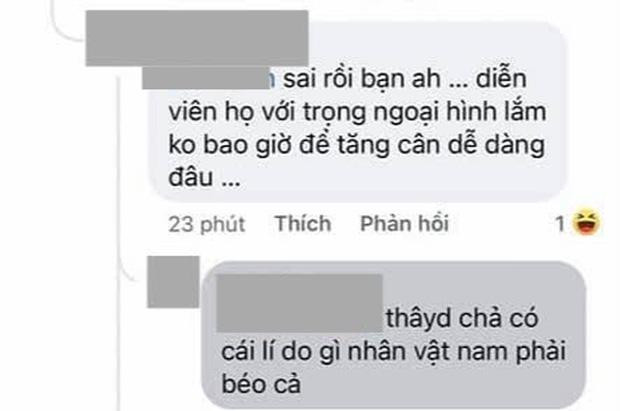Click the line "ko bao giờ để tăng cân dễ dàng"
This screenshot has width=620, height=411.
[357, 145]
